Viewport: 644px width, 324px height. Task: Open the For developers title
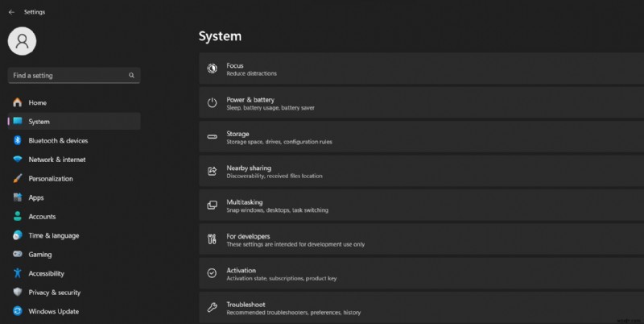pyautogui.click(x=248, y=236)
